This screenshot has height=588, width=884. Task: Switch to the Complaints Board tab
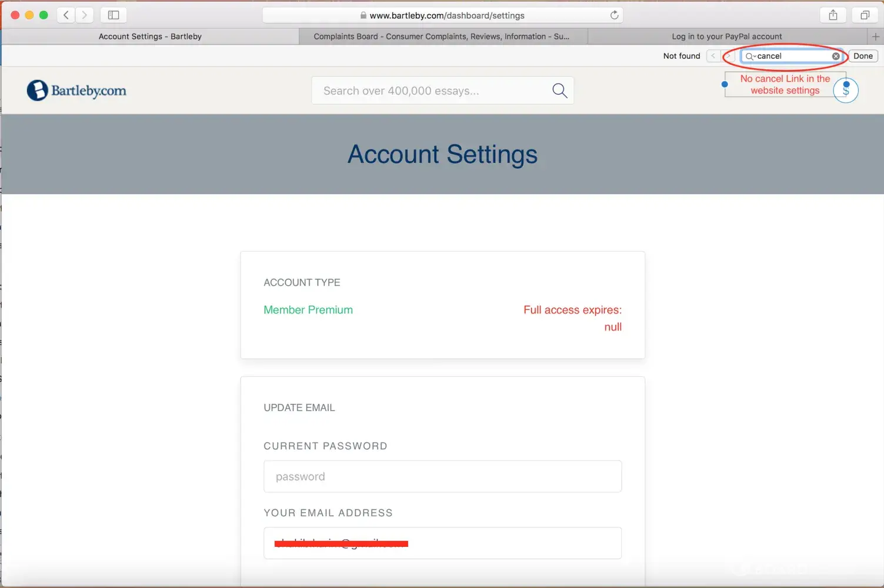pyautogui.click(x=442, y=36)
